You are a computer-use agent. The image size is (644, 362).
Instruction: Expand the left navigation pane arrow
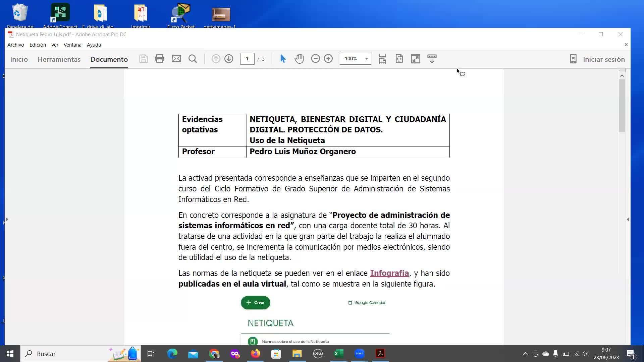(7, 219)
